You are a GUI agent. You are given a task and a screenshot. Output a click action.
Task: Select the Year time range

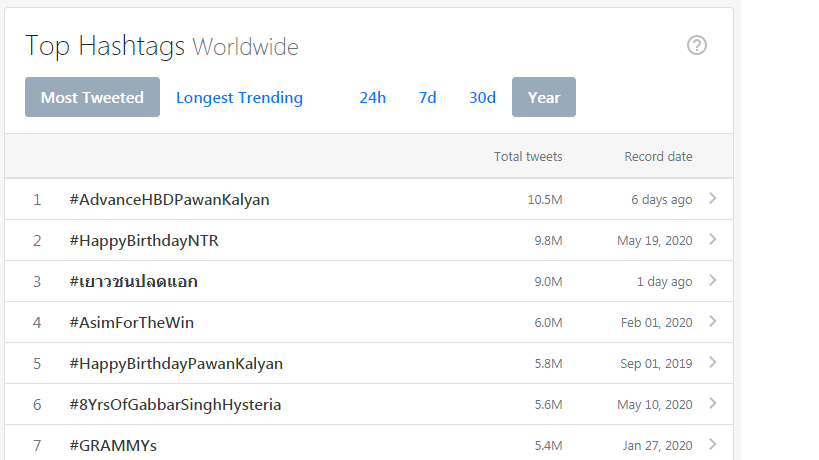tap(544, 97)
